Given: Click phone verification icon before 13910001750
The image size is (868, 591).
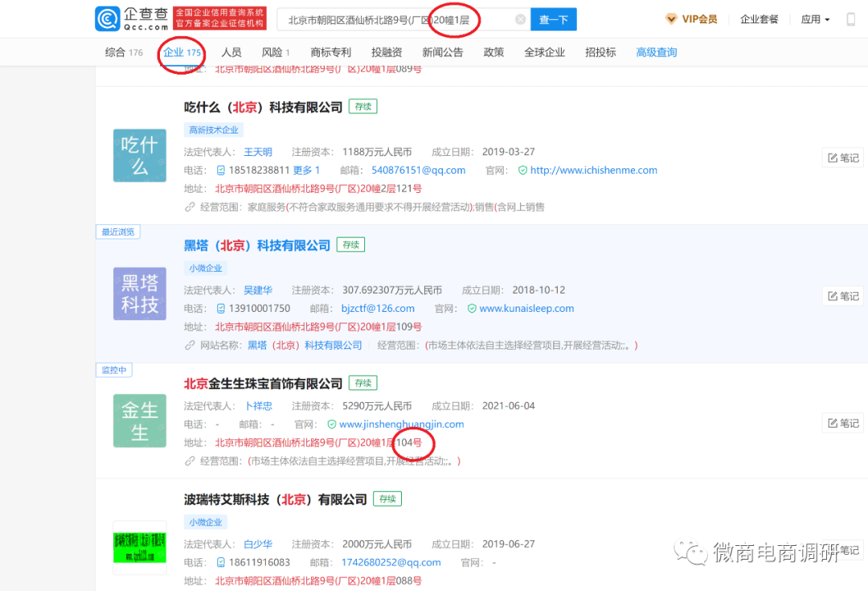Looking at the screenshot, I should (219, 306).
